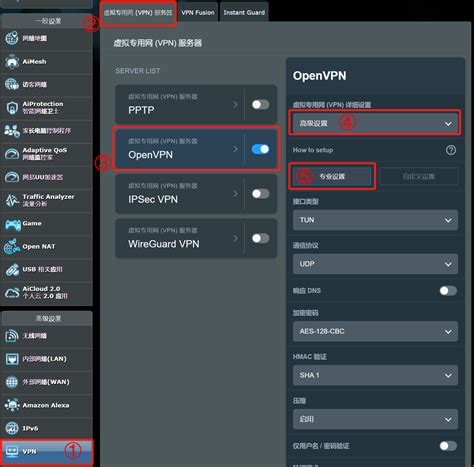Toggle the DNS response switch

click(x=448, y=291)
